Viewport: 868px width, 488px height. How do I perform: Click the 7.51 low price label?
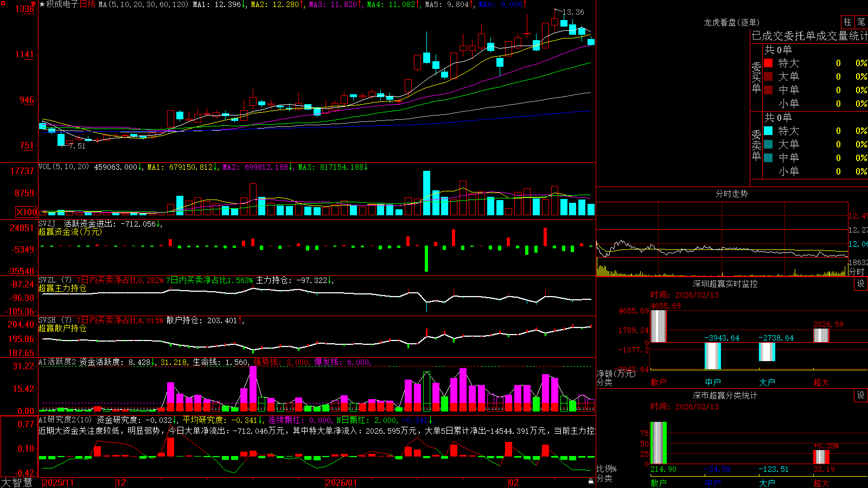coord(77,146)
